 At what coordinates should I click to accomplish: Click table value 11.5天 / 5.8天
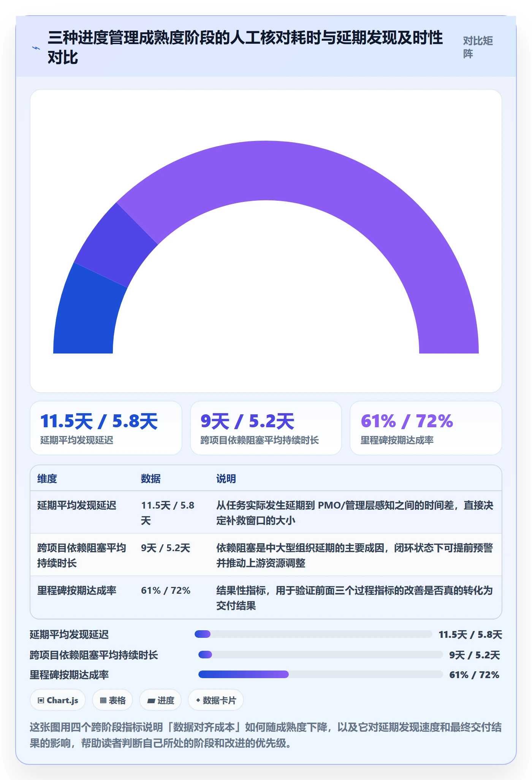tap(168, 513)
